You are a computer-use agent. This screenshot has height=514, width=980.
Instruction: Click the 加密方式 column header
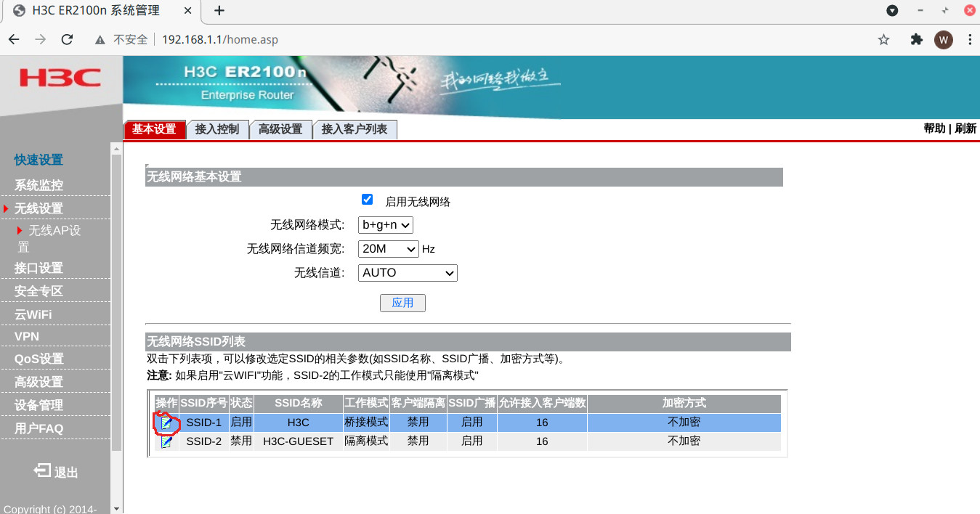pos(684,403)
